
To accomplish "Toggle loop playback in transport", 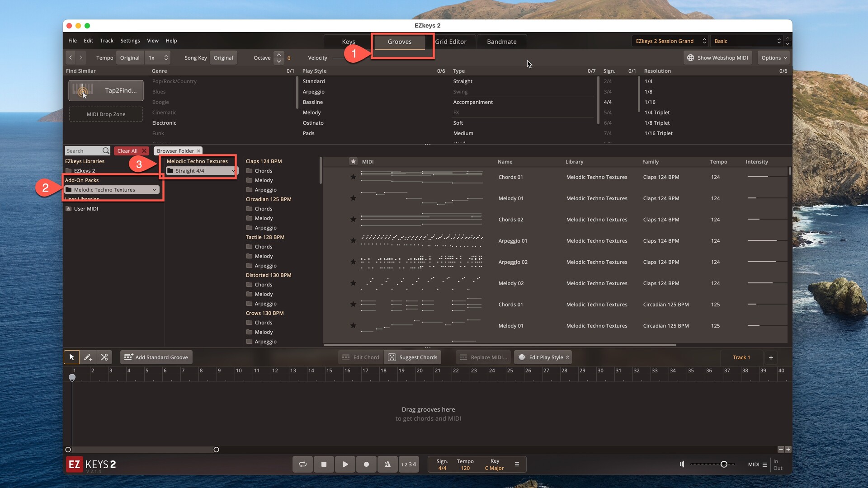I will tap(302, 464).
